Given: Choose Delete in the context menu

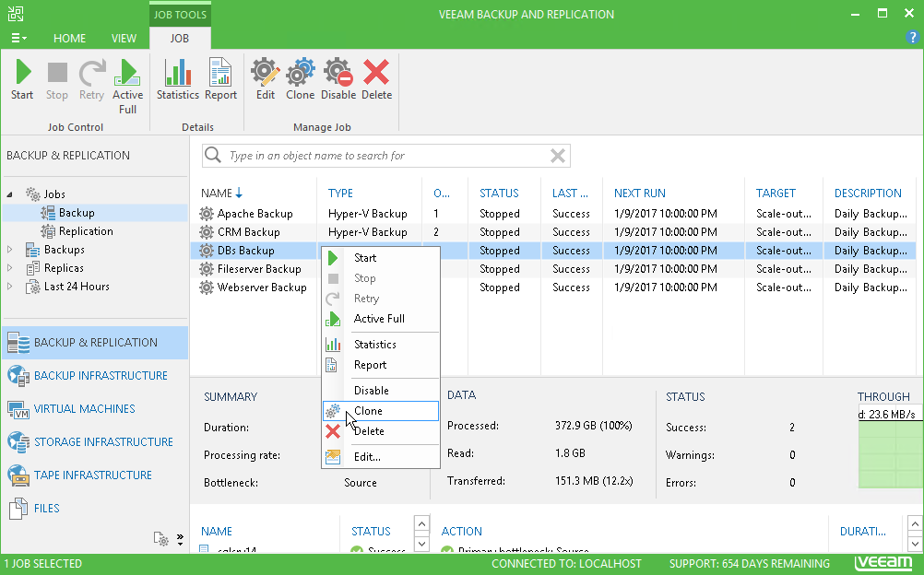Looking at the screenshot, I should click(x=381, y=431).
